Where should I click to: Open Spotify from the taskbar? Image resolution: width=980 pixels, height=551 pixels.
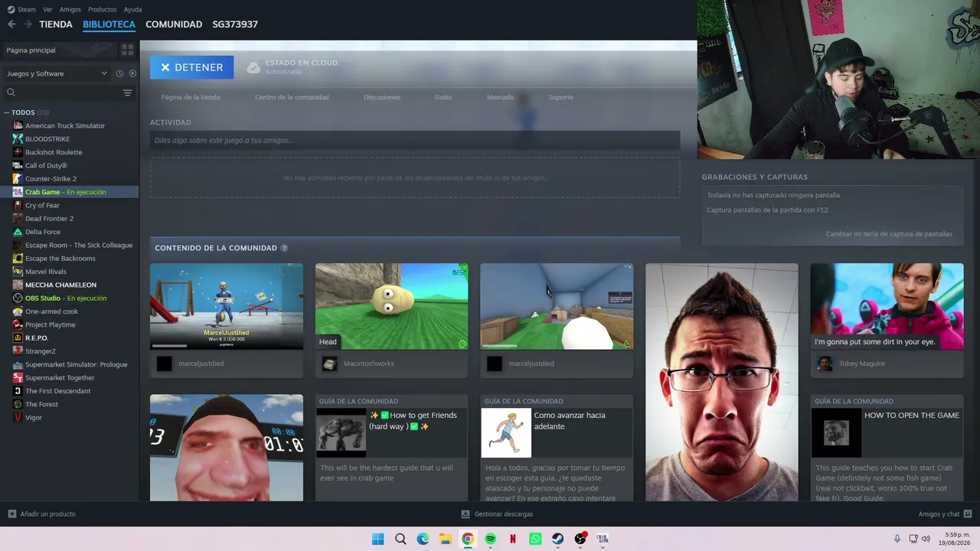490,539
